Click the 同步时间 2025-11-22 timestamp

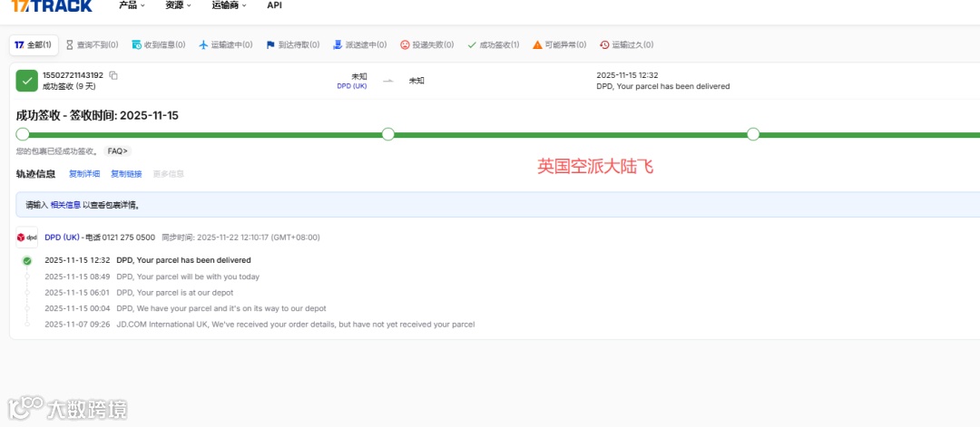(x=240, y=238)
